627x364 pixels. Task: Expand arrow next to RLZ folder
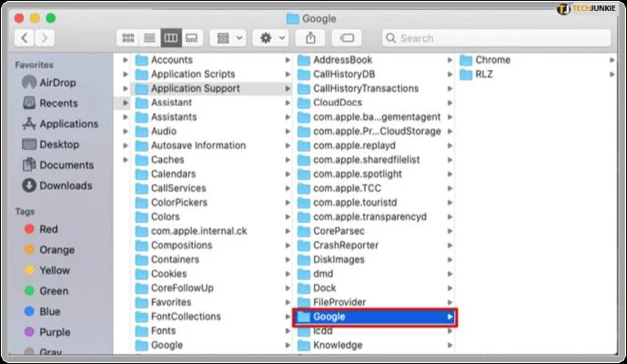(x=612, y=74)
